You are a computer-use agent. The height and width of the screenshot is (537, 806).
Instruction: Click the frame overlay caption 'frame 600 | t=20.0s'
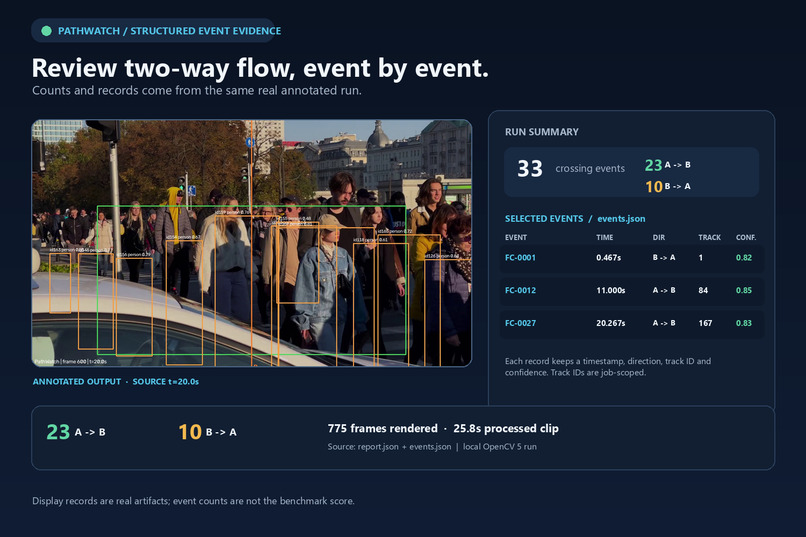85,362
